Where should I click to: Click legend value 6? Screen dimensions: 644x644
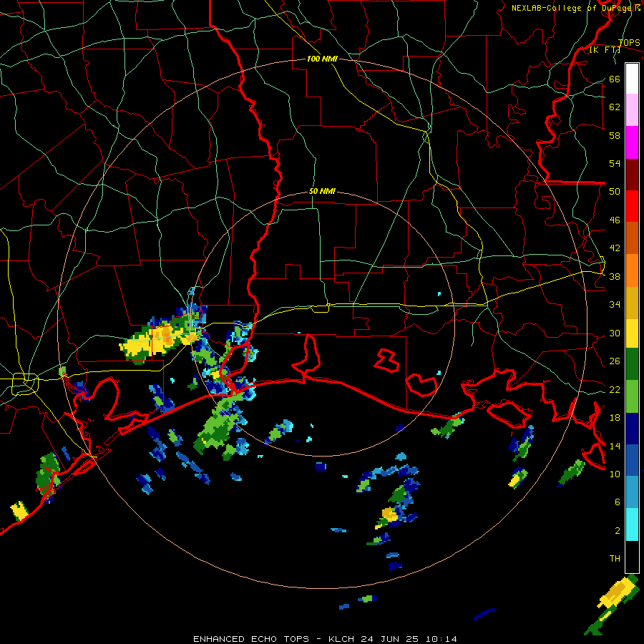(x=618, y=502)
